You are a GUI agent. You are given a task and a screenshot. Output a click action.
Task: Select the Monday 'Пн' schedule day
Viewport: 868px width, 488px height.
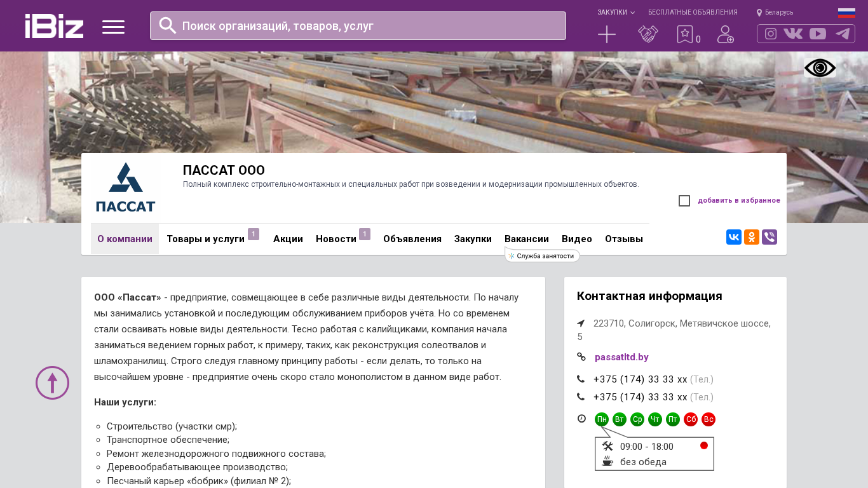[602, 419]
